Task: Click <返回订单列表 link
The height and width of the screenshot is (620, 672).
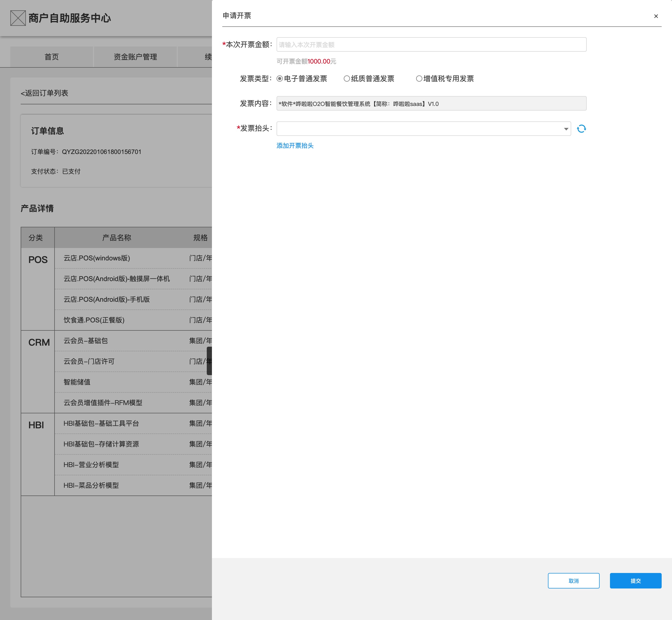Action: tap(44, 93)
